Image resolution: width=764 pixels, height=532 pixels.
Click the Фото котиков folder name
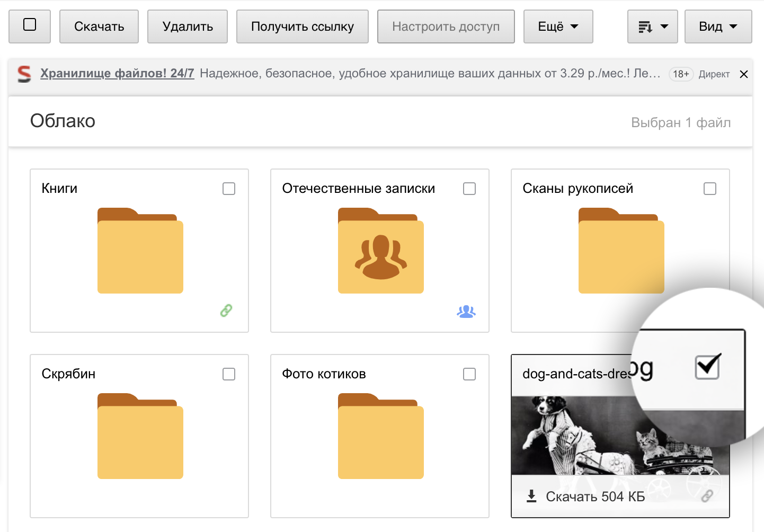(x=324, y=374)
